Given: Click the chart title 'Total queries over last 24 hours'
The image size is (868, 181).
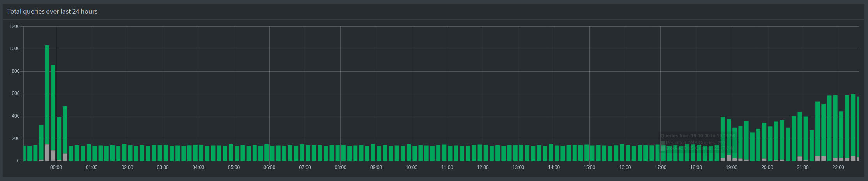Looking at the screenshot, I should (52, 12).
